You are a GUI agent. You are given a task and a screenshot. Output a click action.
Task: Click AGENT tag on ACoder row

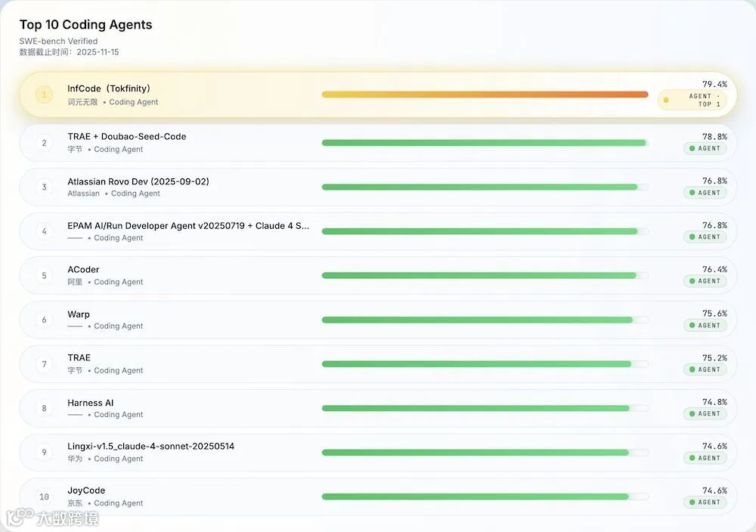point(705,281)
